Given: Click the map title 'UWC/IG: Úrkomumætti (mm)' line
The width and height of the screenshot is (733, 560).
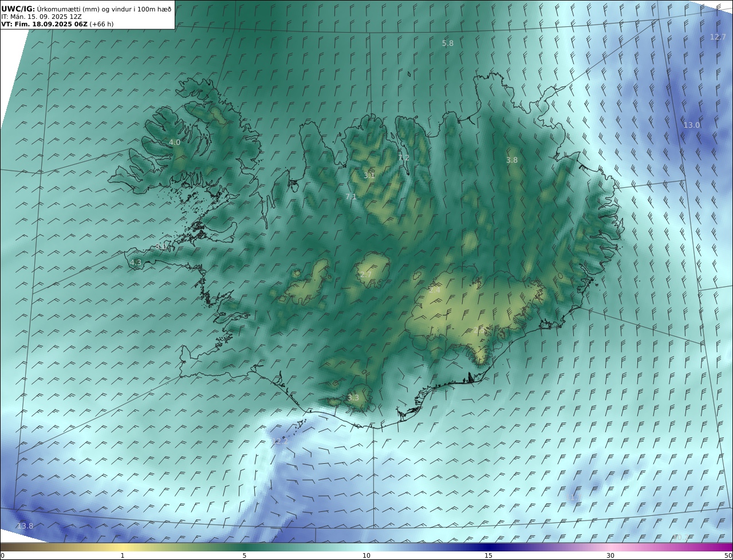Looking at the screenshot, I should point(86,9).
